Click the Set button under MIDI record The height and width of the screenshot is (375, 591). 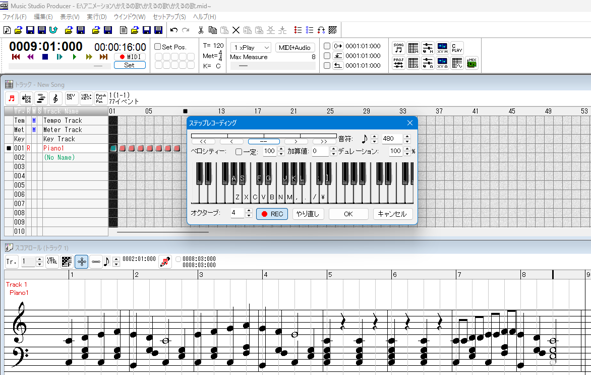[x=130, y=65]
